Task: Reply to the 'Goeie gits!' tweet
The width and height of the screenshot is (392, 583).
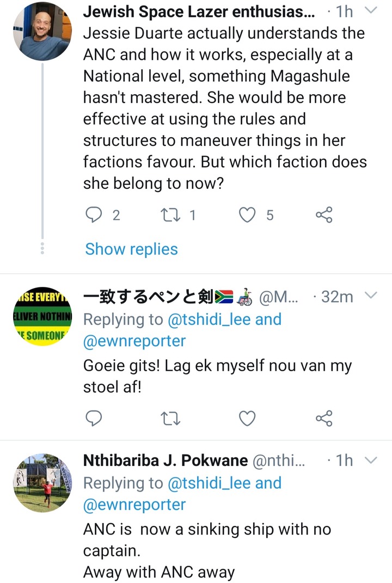Action: click(x=94, y=418)
